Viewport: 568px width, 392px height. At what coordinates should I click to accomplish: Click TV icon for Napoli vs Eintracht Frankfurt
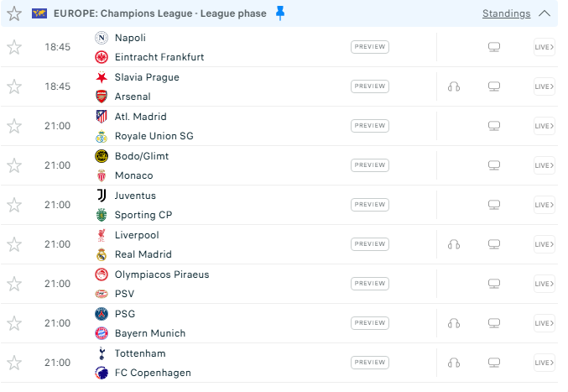tap(494, 47)
